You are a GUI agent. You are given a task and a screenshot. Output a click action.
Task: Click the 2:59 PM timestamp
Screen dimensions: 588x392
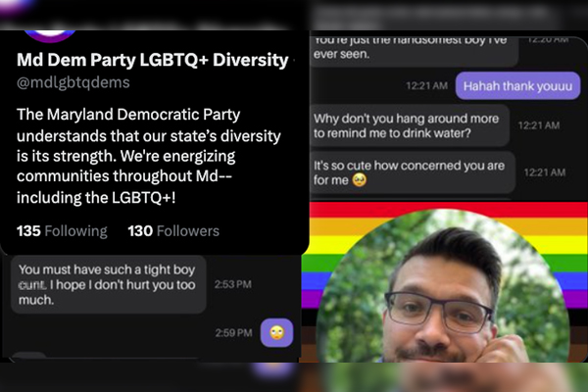pyautogui.click(x=233, y=333)
